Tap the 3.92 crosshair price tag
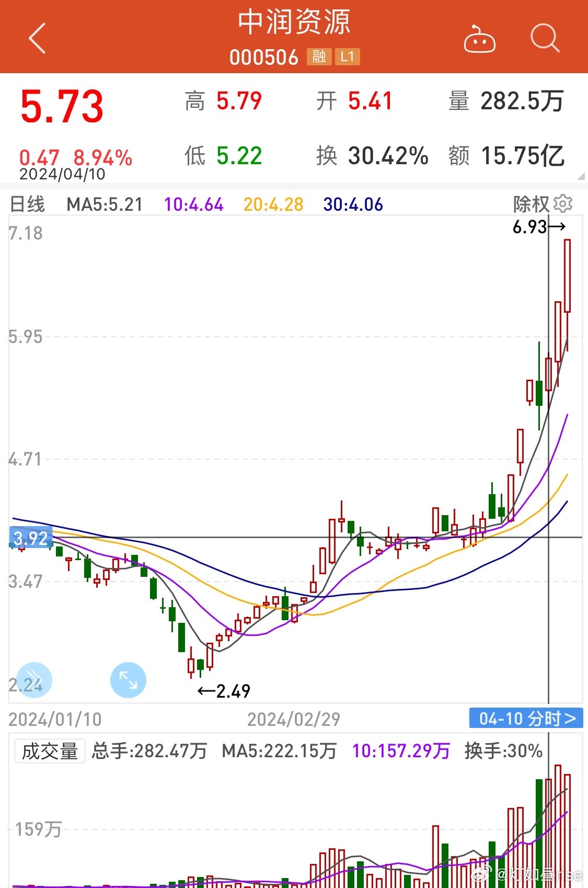 point(31,538)
